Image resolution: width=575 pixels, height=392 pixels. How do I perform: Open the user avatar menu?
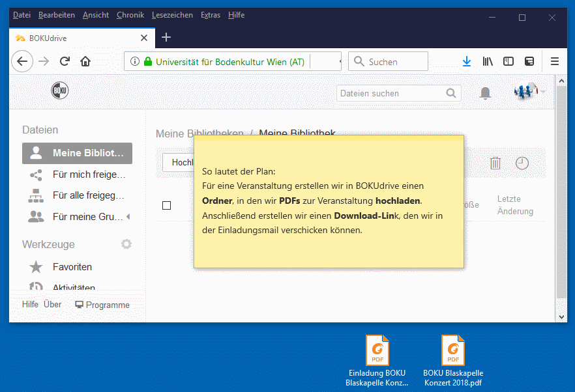pos(529,91)
